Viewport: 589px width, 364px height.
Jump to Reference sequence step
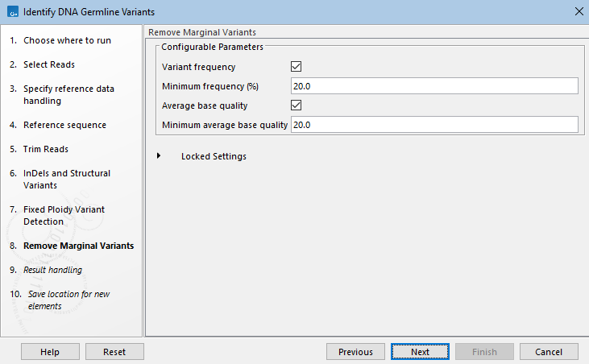coord(64,125)
